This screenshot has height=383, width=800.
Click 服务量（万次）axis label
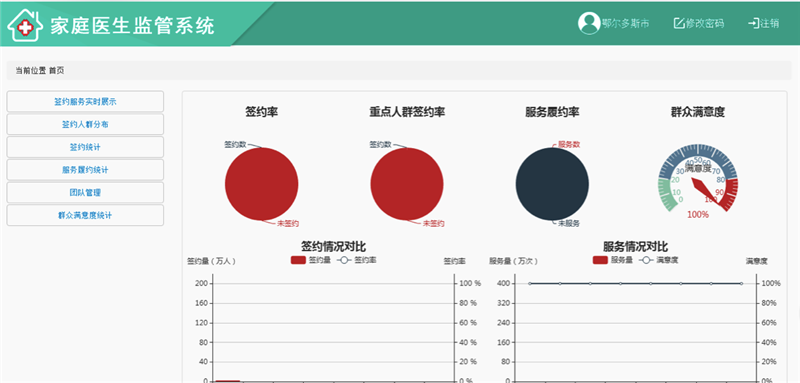point(513,261)
